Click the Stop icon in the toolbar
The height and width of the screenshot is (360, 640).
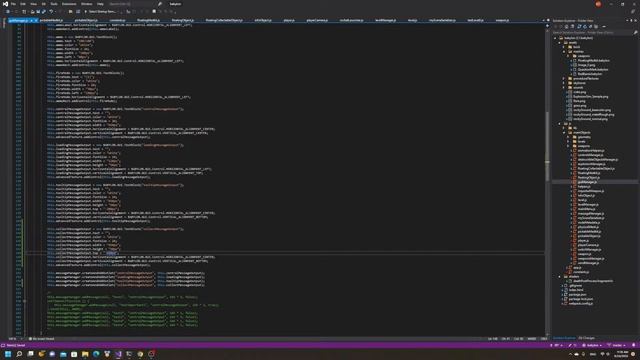pyautogui.click(x=154, y=12)
